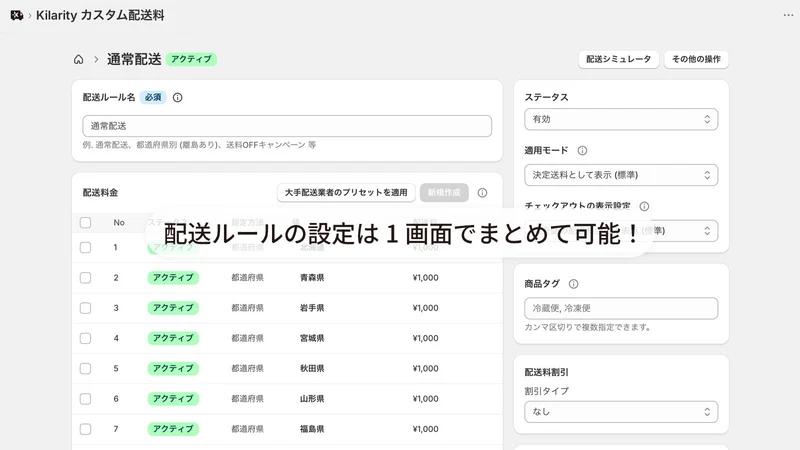
Task: Check the 青森県 row checkbox
Action: (85, 278)
